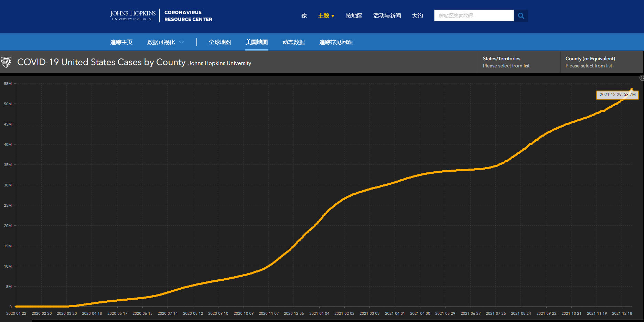Click the Johns Hopkins University logo
Screen dimensions: 644x322
pos(133,15)
